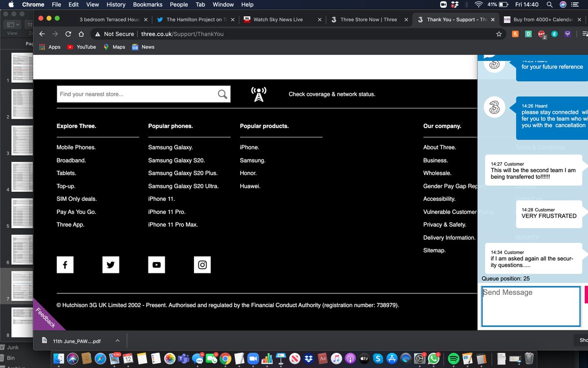Open Three's Twitter page icon
This screenshot has width=588, height=368.
click(111, 265)
